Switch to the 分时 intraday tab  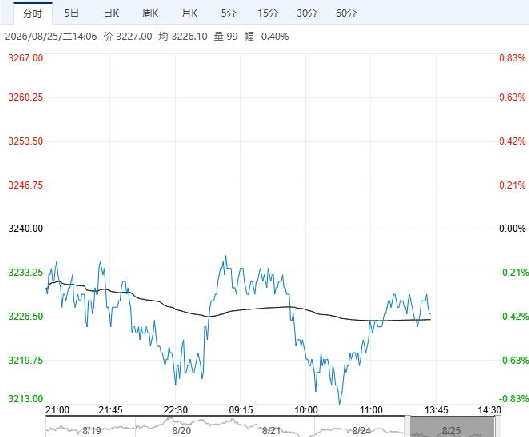(33, 13)
